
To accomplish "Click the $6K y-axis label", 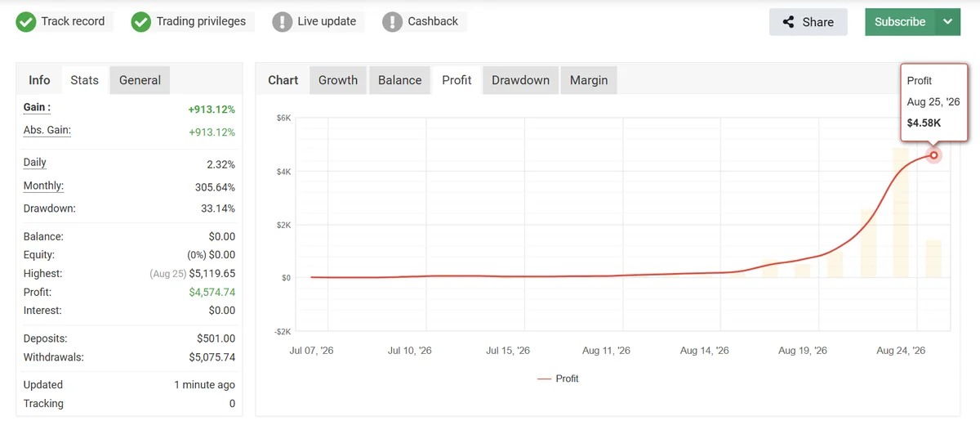I will (283, 119).
